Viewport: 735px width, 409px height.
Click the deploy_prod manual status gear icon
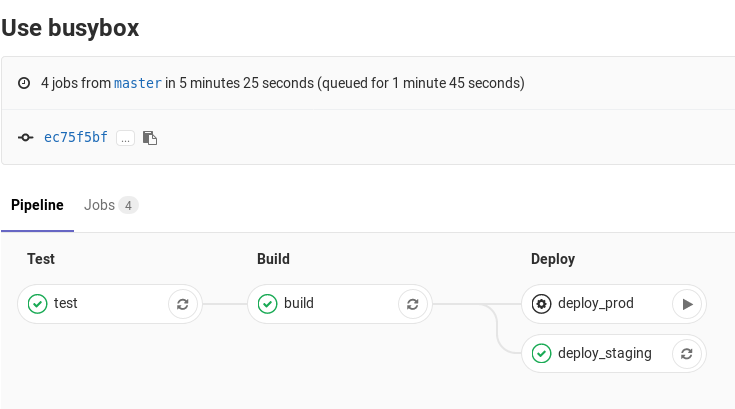pyautogui.click(x=542, y=304)
